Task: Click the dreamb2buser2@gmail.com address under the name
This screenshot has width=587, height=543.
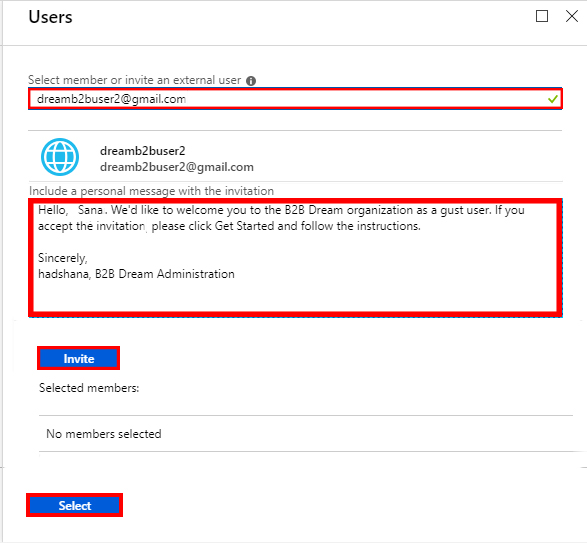Action: point(177,167)
